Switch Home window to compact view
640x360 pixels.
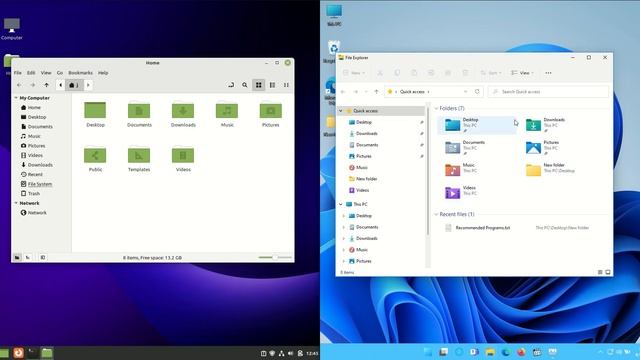[286, 85]
